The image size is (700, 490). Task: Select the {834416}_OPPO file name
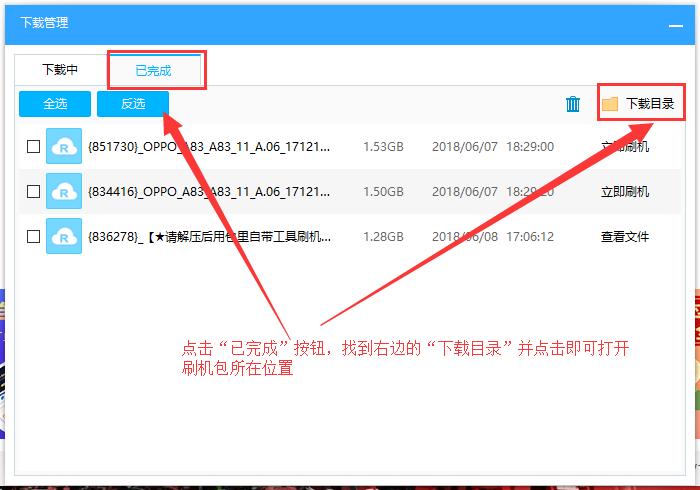209,192
